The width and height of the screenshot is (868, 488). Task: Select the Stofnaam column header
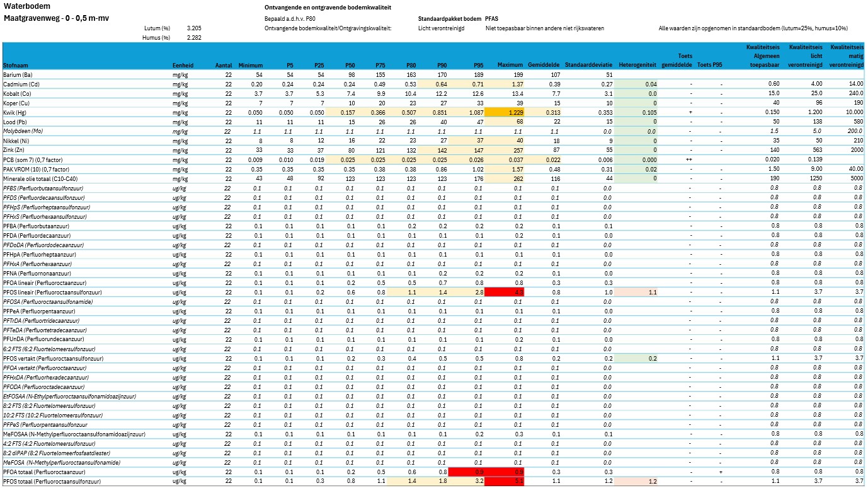(16, 65)
